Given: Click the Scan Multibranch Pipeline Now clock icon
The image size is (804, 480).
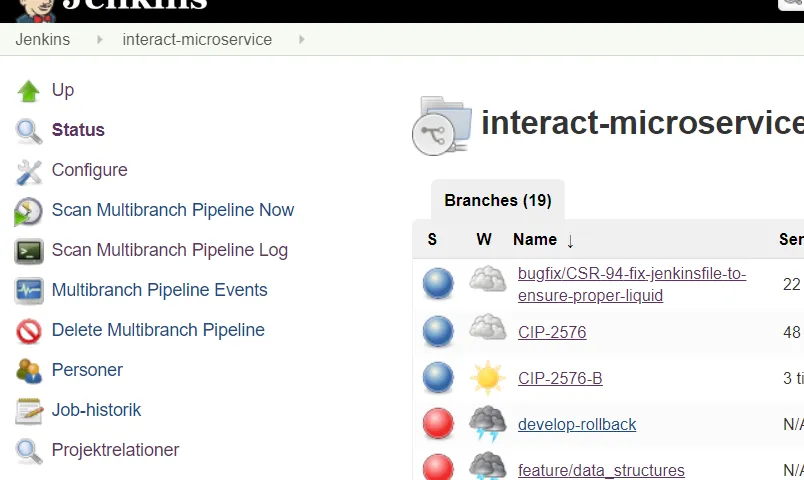Looking at the screenshot, I should (x=29, y=211).
